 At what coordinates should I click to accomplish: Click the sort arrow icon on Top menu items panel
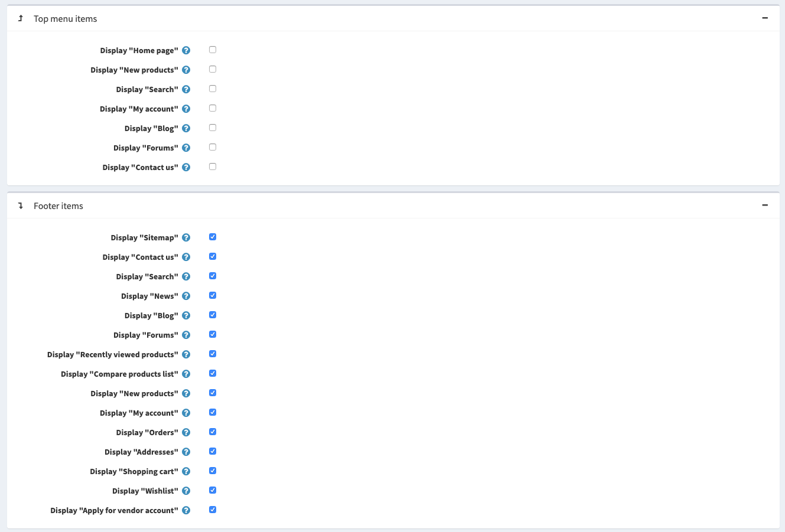[20, 18]
